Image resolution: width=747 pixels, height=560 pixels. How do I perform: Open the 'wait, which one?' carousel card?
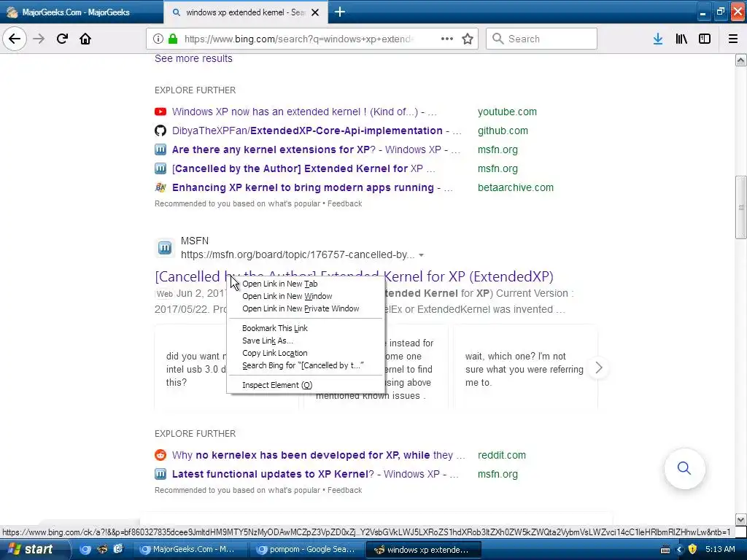pos(525,367)
